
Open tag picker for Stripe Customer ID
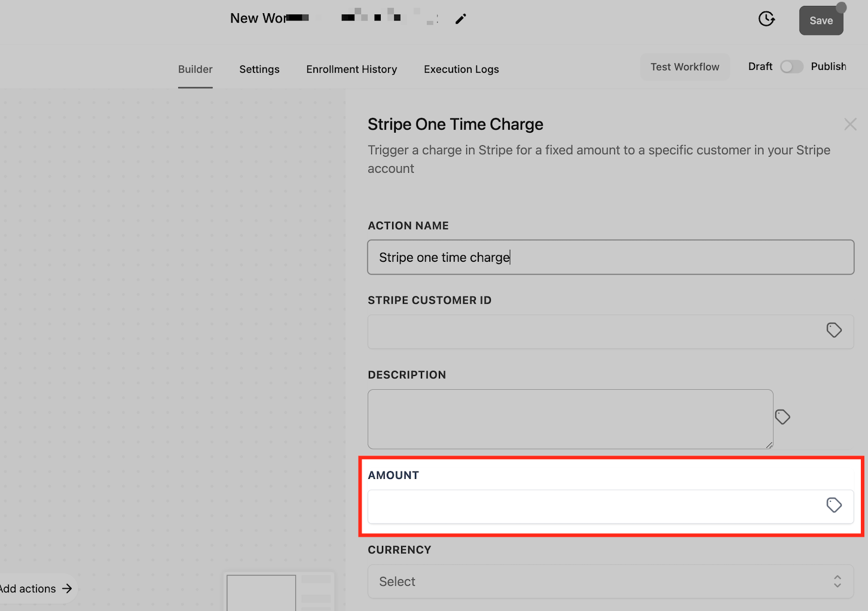(834, 330)
